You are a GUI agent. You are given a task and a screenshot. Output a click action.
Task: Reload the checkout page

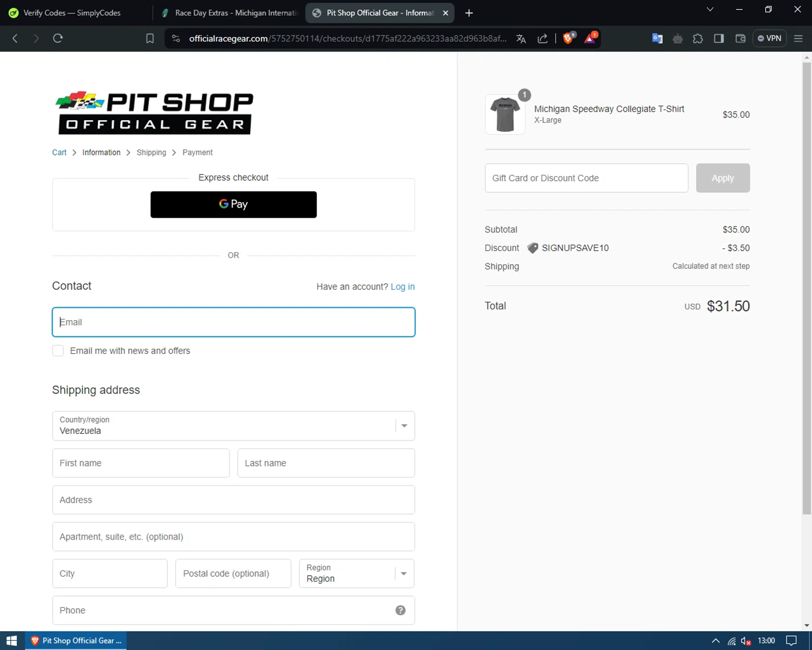tap(58, 38)
